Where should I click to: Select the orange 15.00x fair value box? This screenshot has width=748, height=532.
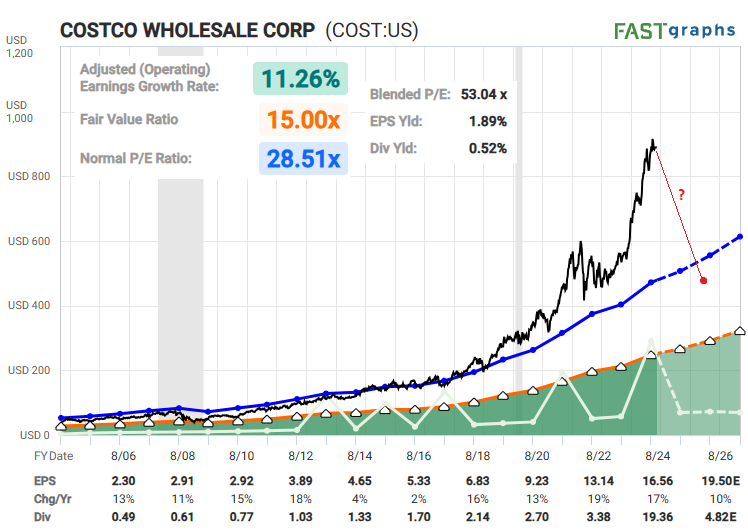pyautogui.click(x=302, y=120)
